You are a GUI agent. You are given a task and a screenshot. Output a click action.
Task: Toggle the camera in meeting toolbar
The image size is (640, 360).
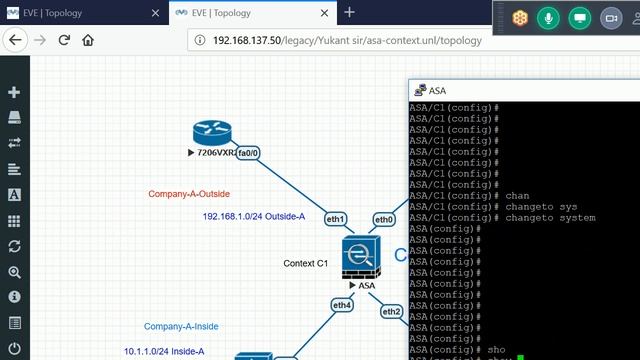click(611, 18)
